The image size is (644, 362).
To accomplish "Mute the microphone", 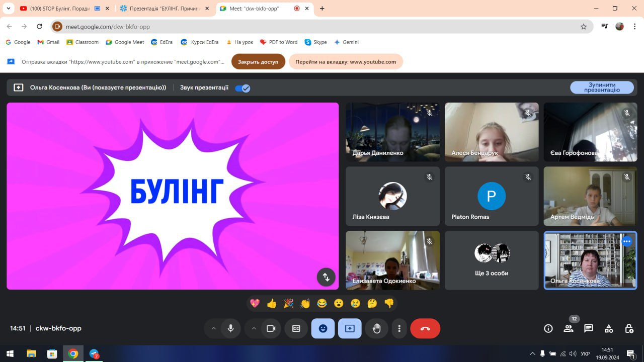I will click(230, 328).
